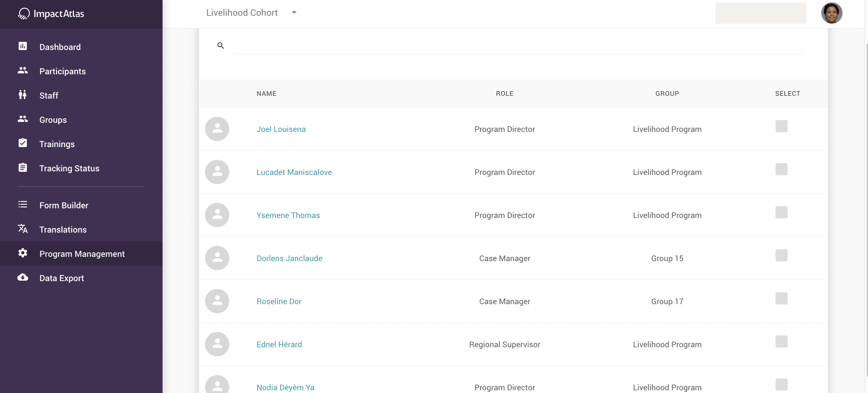Click the Staff people icon
Screen dimensions: 868x393
[x=22, y=95]
